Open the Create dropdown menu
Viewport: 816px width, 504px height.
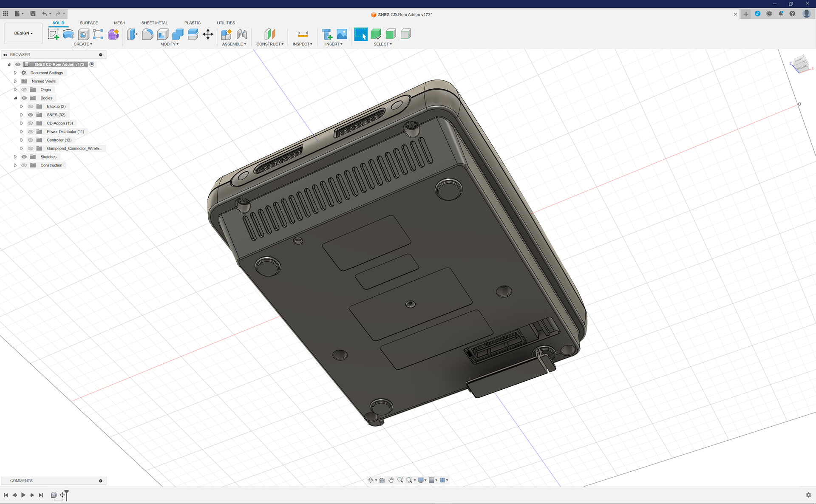pos(83,44)
